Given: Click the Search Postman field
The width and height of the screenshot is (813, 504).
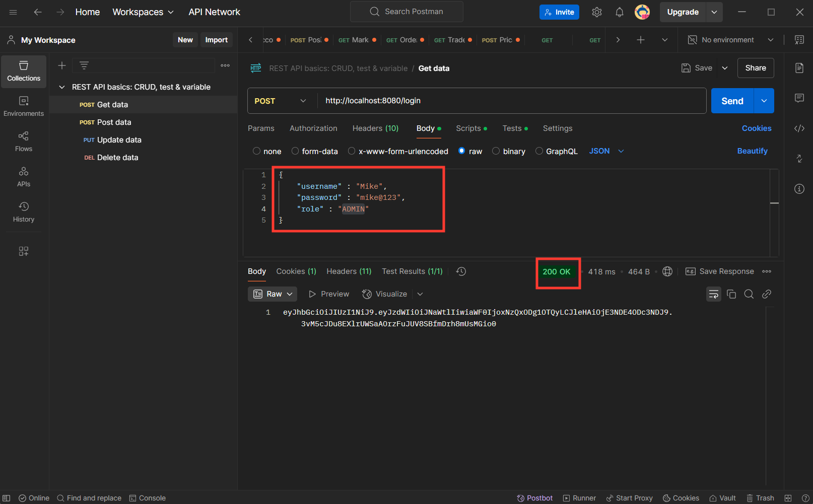Looking at the screenshot, I should pos(406,12).
